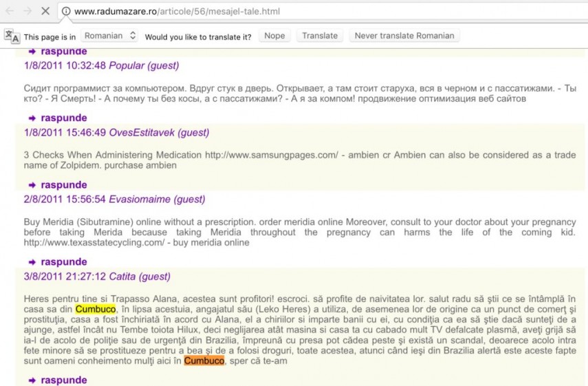Click the arrow icon beside raspunde under Catita's comment
588x386 pixels.
[32, 380]
